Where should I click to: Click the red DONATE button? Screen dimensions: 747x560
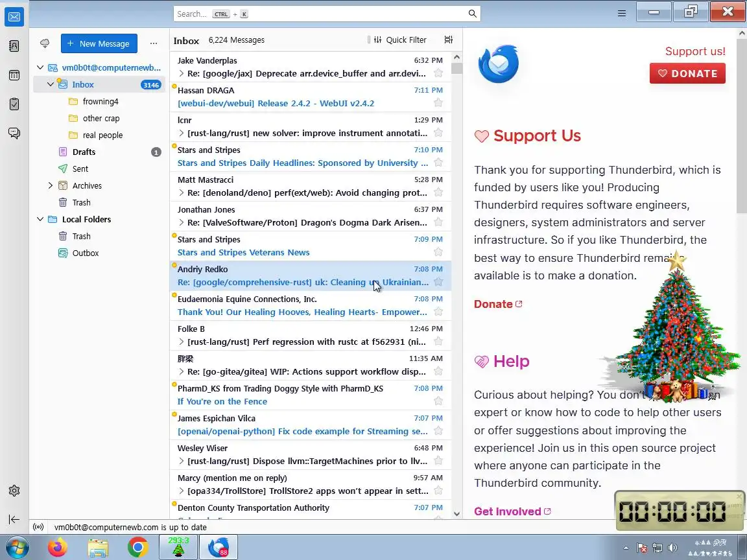click(687, 73)
